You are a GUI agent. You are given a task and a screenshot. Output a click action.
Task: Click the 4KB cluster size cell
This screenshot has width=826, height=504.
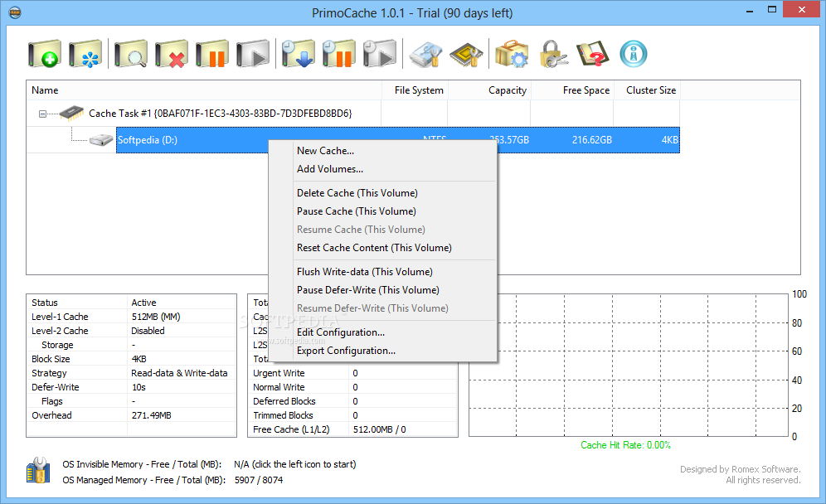pos(669,140)
